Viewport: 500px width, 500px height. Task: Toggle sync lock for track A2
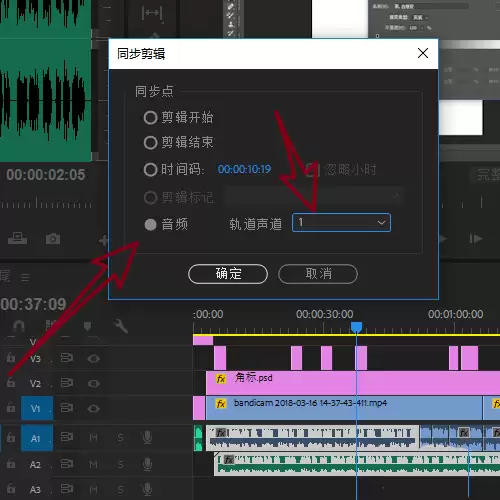click(x=67, y=464)
